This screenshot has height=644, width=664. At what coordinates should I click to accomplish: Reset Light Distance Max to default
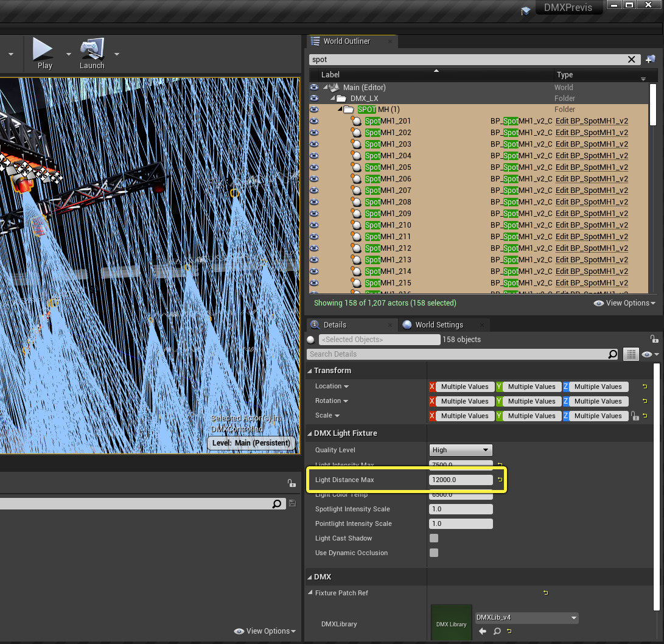tap(500, 480)
